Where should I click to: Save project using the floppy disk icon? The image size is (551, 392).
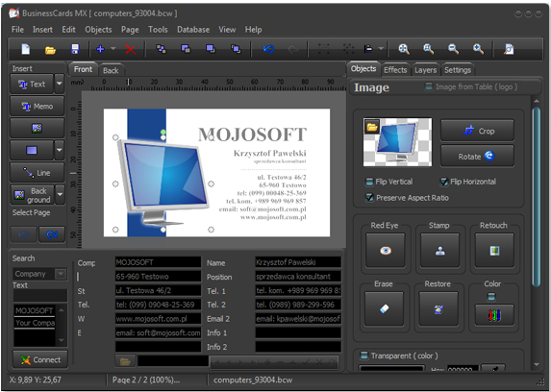(x=75, y=49)
